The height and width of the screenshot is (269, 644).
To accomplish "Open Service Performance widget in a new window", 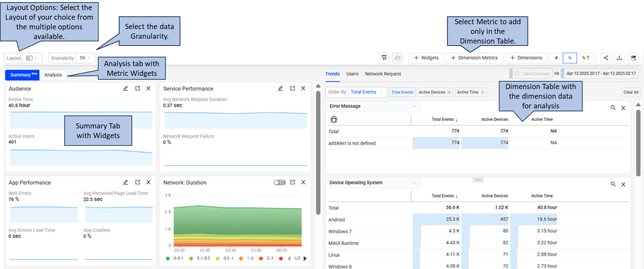I will tap(292, 89).
